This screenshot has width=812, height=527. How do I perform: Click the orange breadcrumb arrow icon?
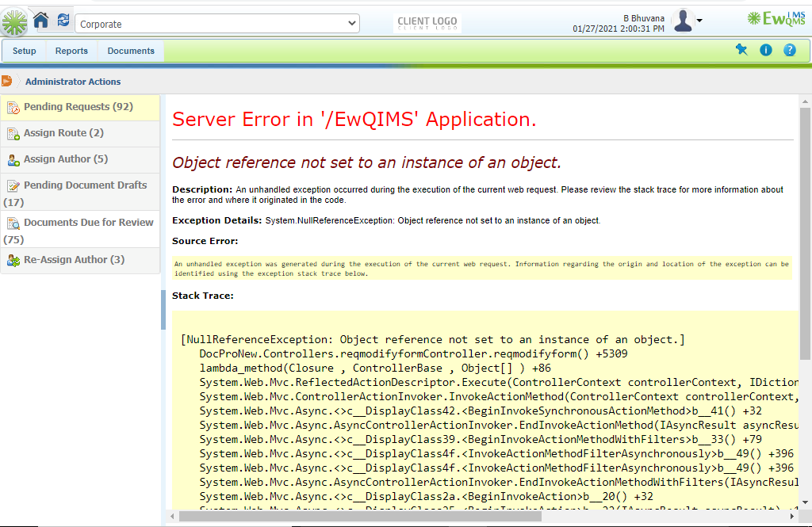[6, 82]
